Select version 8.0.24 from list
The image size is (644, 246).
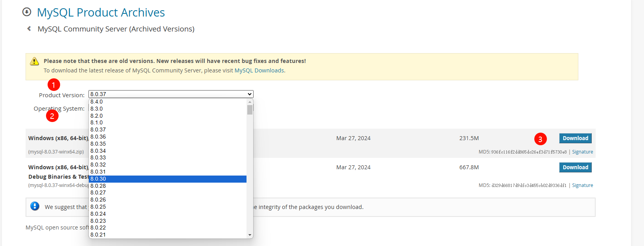[167, 214]
